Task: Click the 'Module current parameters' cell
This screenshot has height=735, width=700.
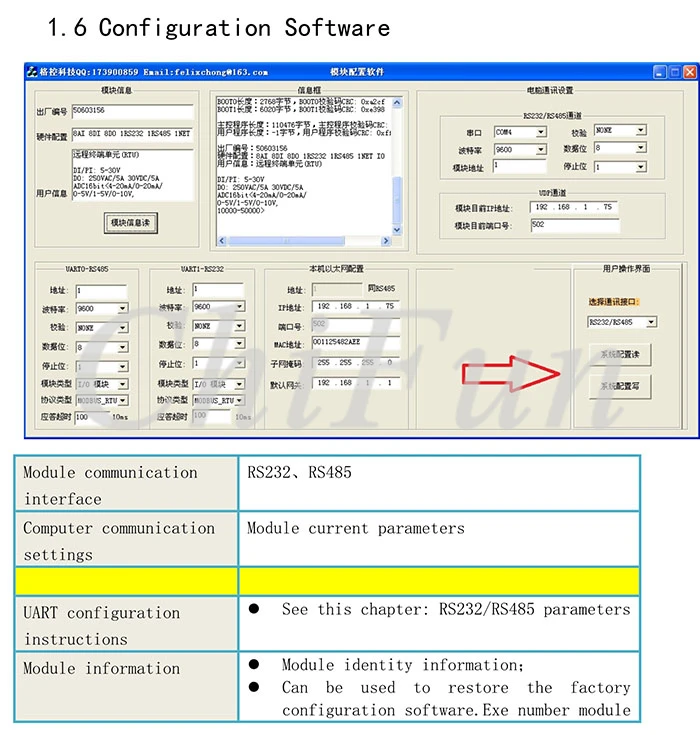Action: (x=440, y=539)
